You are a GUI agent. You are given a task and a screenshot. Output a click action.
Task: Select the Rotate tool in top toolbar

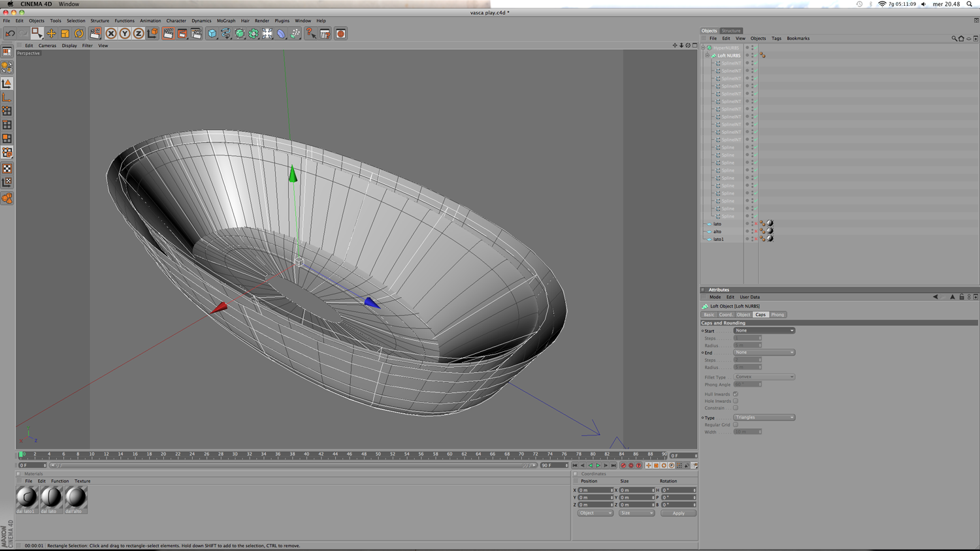(79, 33)
